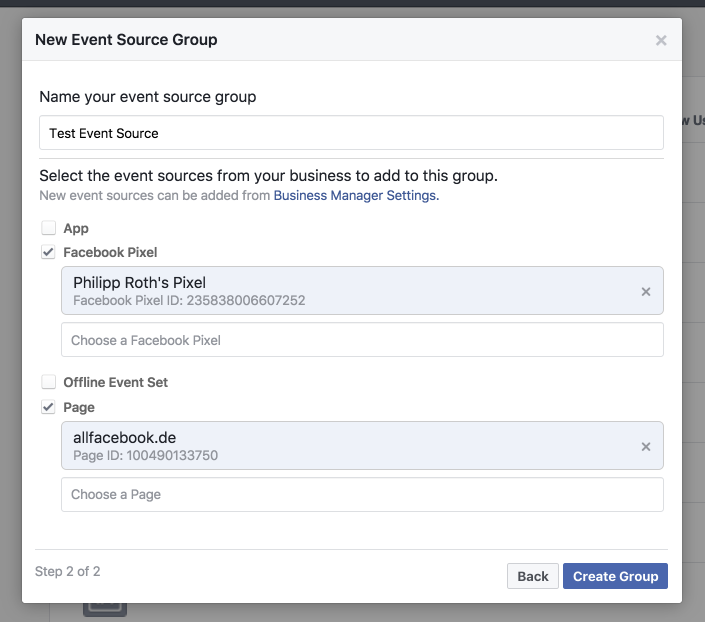Click the 'Facebook Pixel ID: 235838006607252' text
Viewport: 705px width, 622px height.
[x=189, y=300]
